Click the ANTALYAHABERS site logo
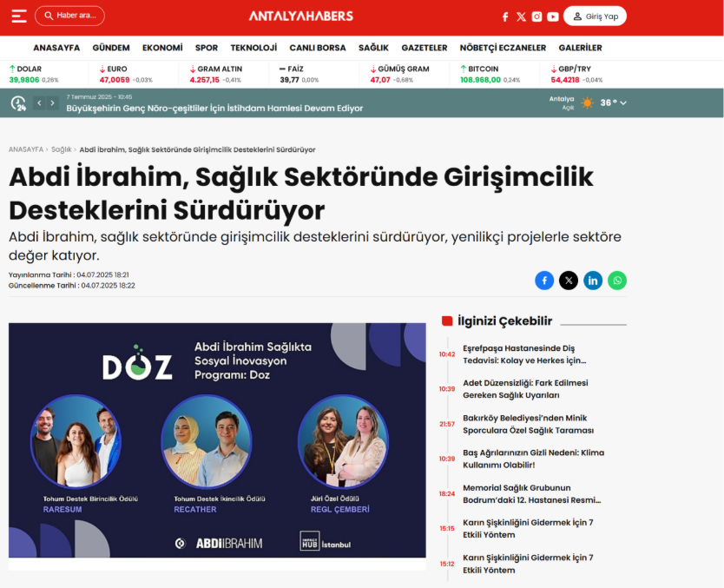 tap(301, 16)
